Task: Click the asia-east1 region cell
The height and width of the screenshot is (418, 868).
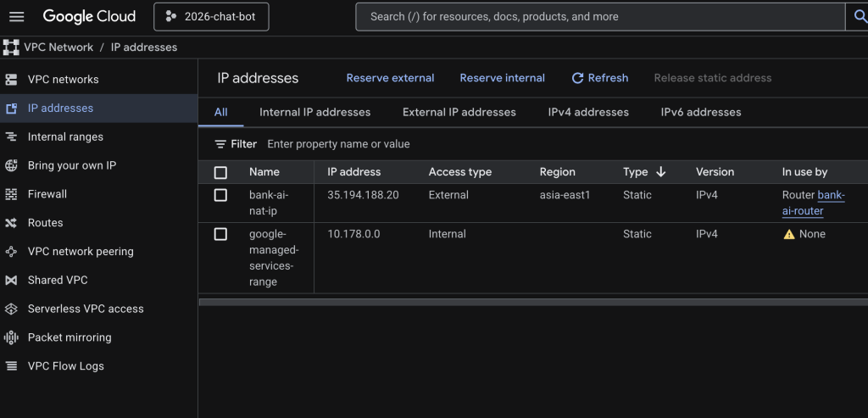Action: 565,195
